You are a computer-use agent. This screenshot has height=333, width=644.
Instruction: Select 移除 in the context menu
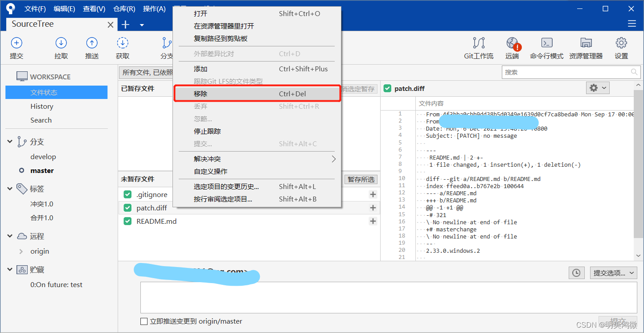coord(257,94)
